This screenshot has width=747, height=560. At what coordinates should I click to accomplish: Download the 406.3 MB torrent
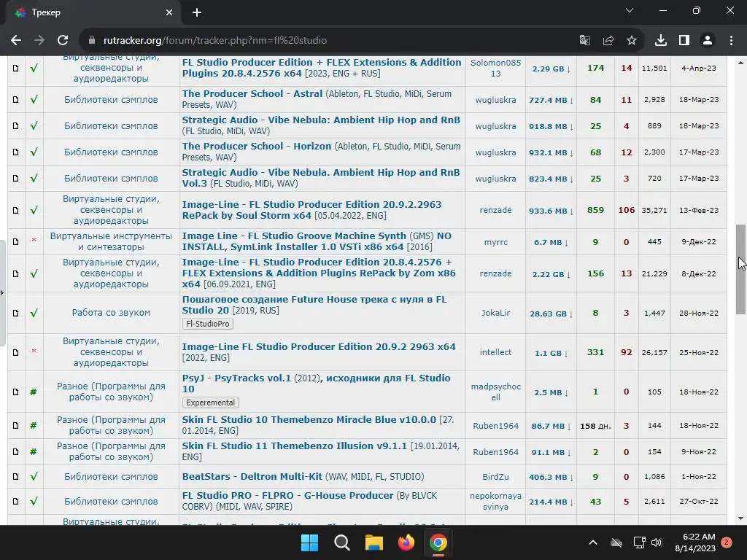click(x=551, y=477)
